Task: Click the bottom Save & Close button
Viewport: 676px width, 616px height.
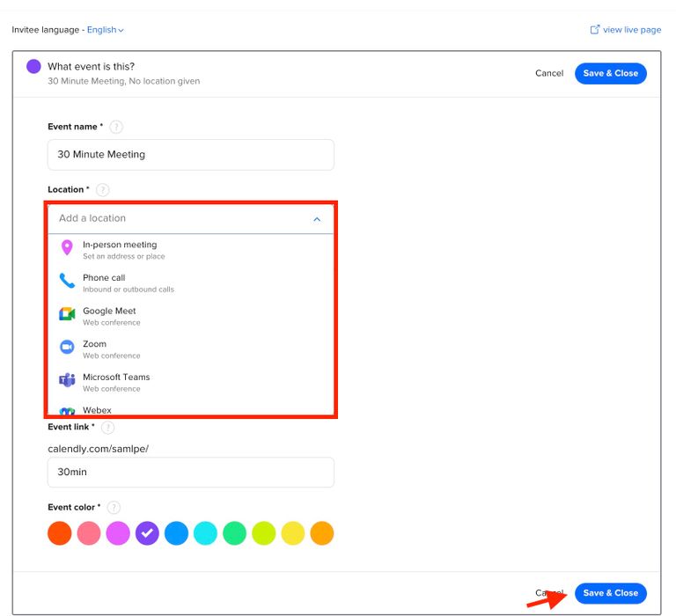Action: tap(611, 593)
